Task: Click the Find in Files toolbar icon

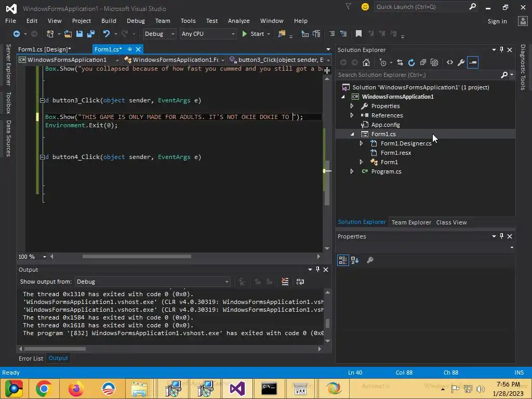Action: (x=282, y=34)
